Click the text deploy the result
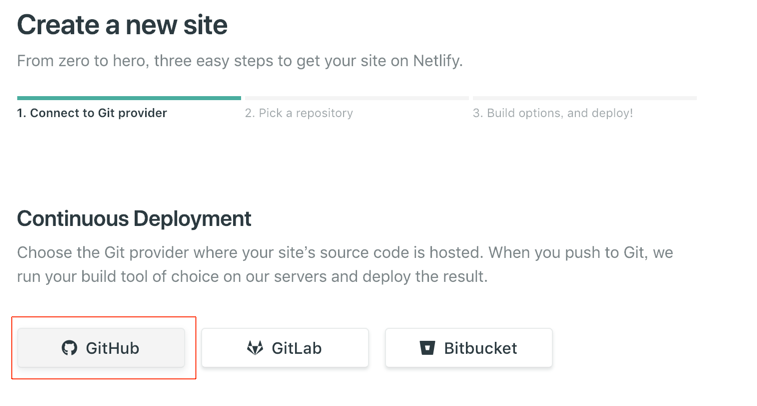Viewport: 757px width, 406px height. click(432, 276)
